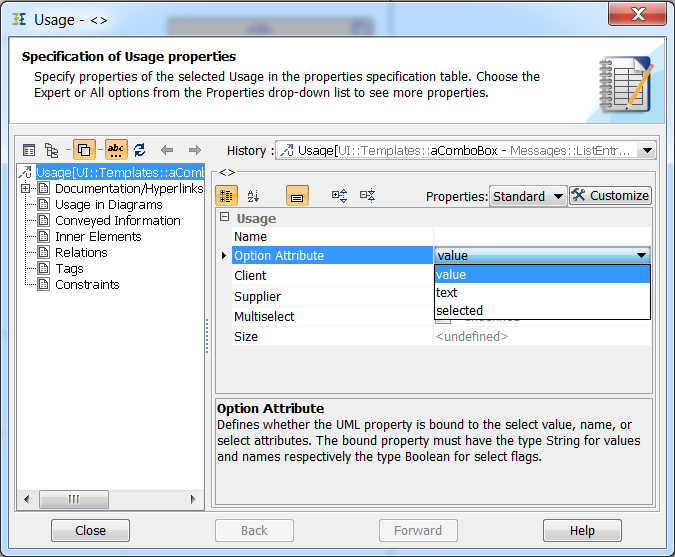The height and width of the screenshot is (557, 675).
Task: Select Documentation/Hyperlinks in the tree
Action: (x=129, y=188)
